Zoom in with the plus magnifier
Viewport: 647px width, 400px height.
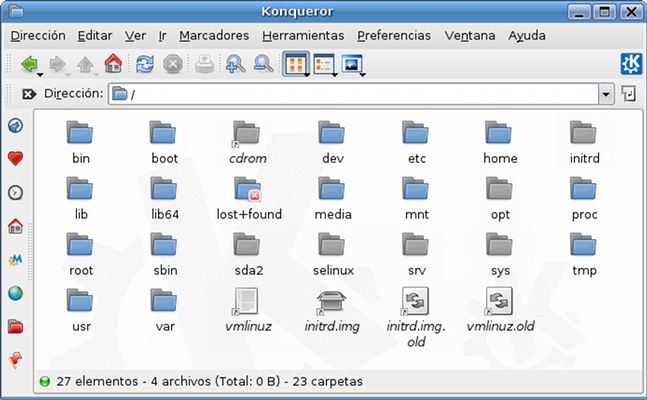tap(235, 64)
